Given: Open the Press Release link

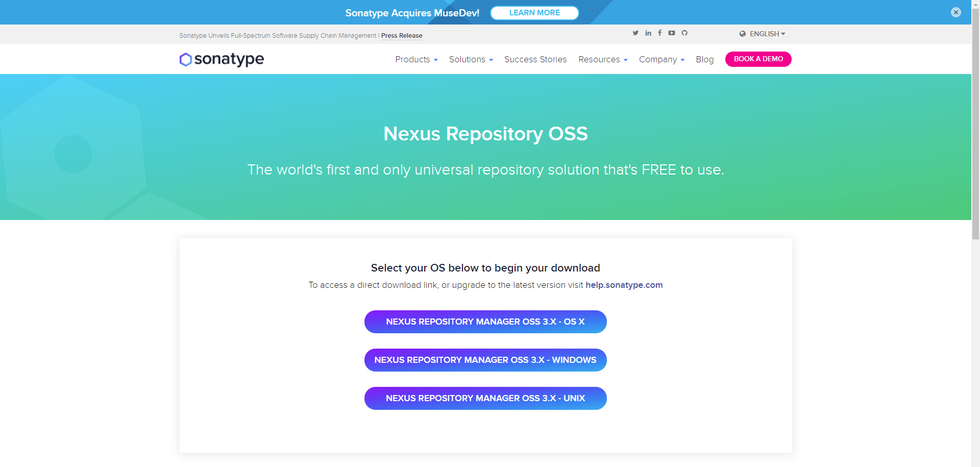Looking at the screenshot, I should [401, 35].
